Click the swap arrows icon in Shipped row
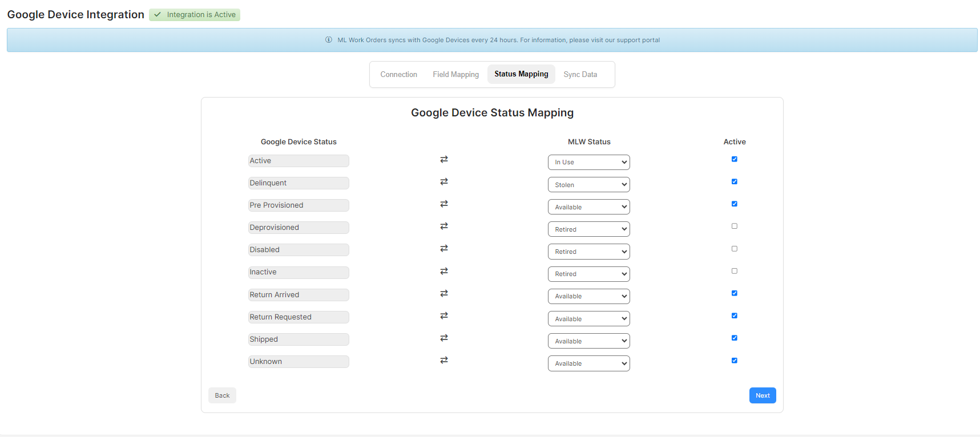Screen dimensions: 980x437 coord(443,338)
